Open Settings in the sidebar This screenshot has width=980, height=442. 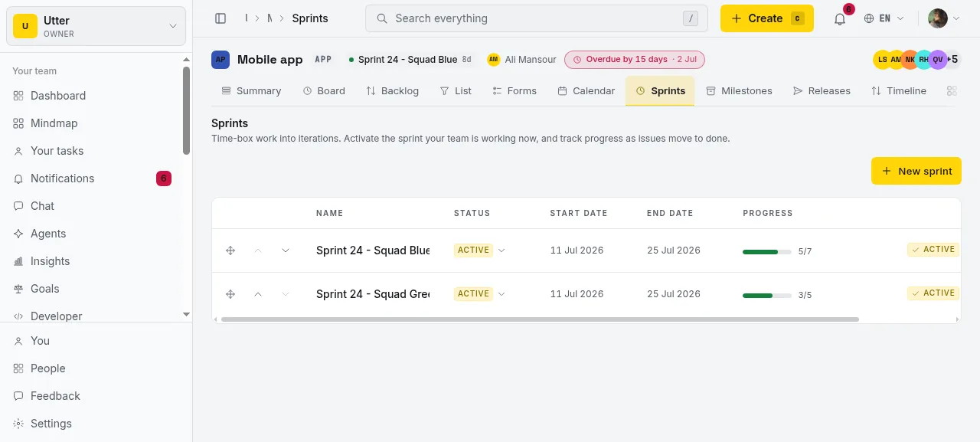pos(96,424)
